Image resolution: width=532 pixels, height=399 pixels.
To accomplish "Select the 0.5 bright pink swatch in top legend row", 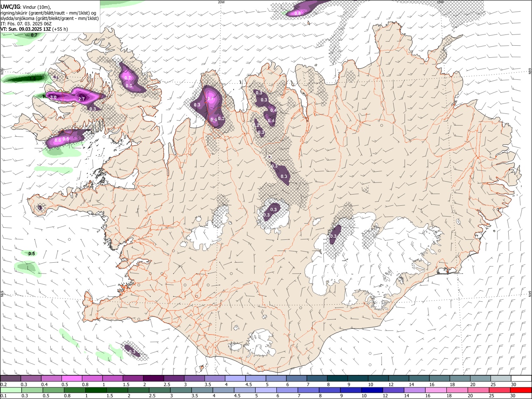I will coord(71,379).
